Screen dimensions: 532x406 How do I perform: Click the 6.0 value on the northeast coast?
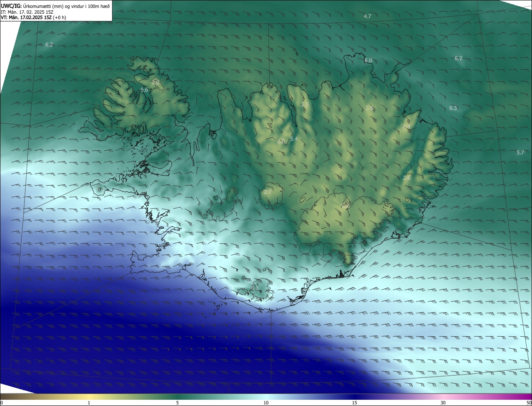click(x=368, y=61)
